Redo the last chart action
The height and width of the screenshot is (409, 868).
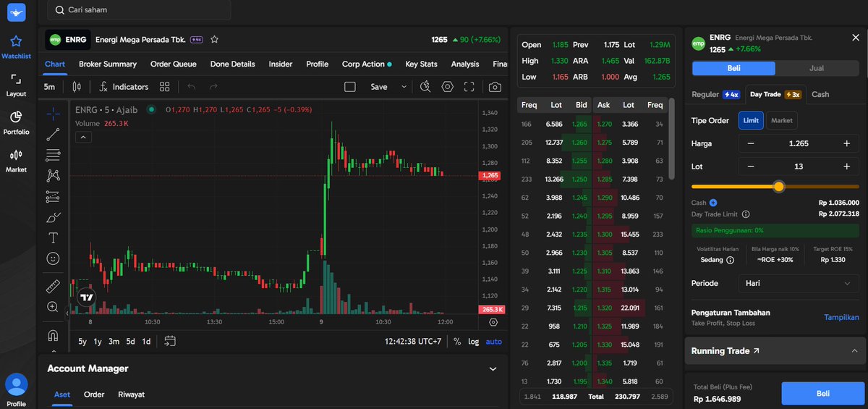tap(213, 87)
